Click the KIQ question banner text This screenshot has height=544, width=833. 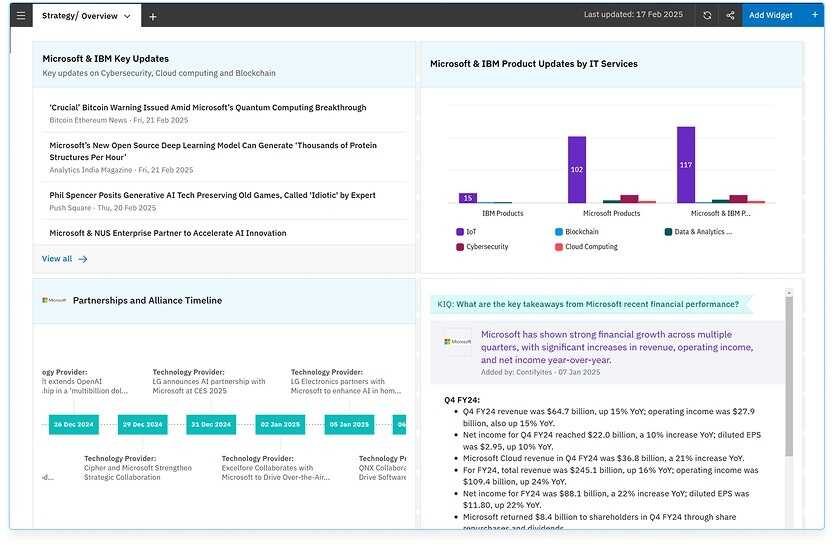(588, 304)
